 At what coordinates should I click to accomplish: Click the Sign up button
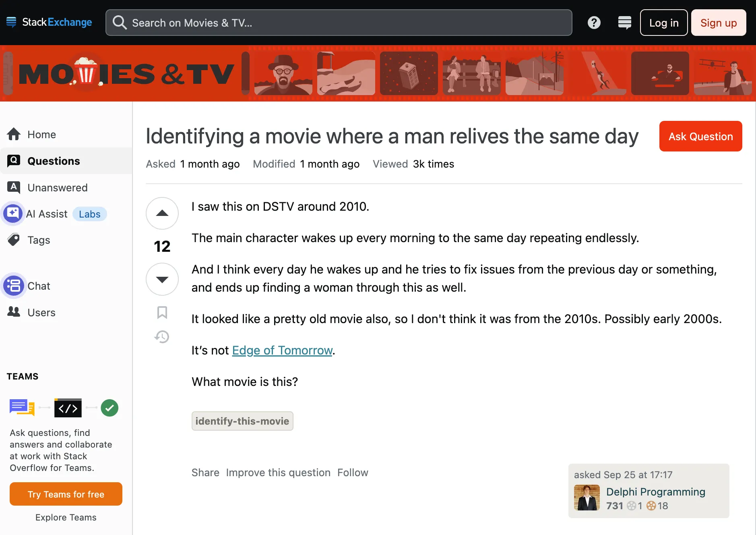(x=719, y=23)
